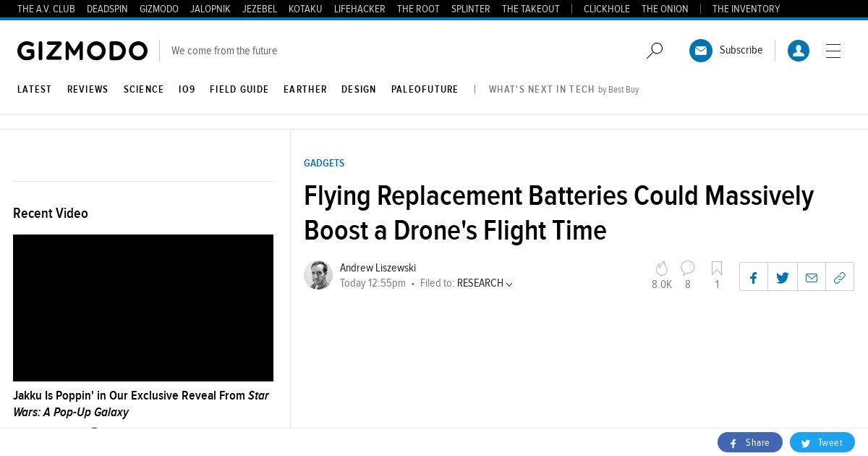The width and height of the screenshot is (868, 456).
Task: Visit Kotaku in top bar
Action: pyautogui.click(x=305, y=9)
